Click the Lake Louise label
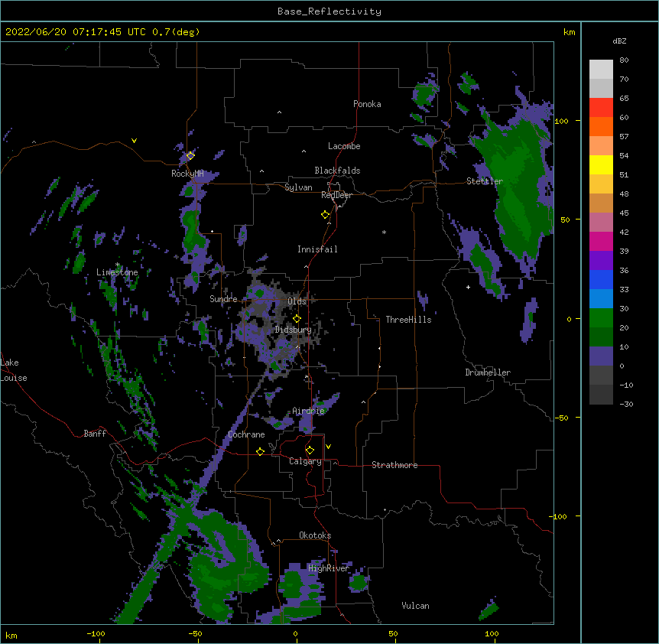The width and height of the screenshot is (659, 644). click(x=14, y=370)
